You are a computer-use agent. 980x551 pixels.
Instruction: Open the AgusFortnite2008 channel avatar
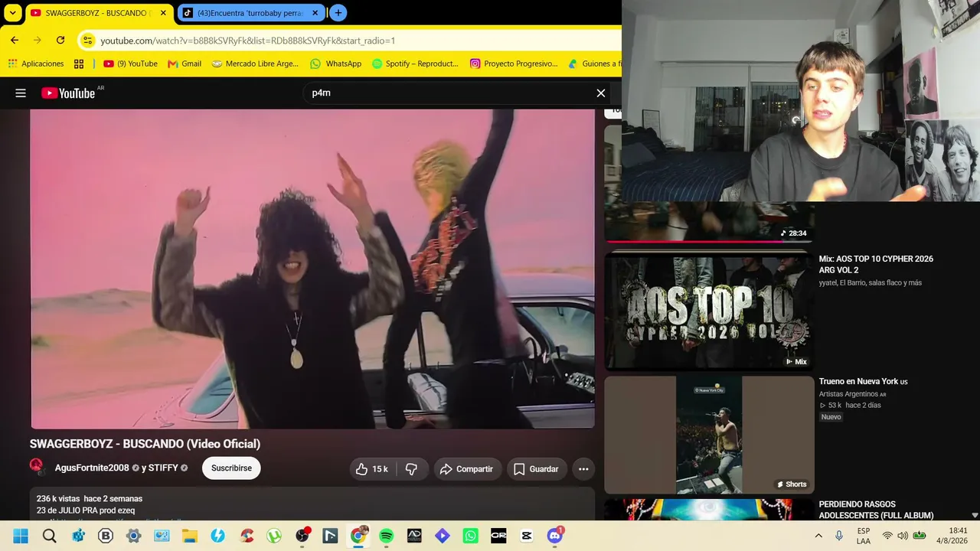(38, 467)
